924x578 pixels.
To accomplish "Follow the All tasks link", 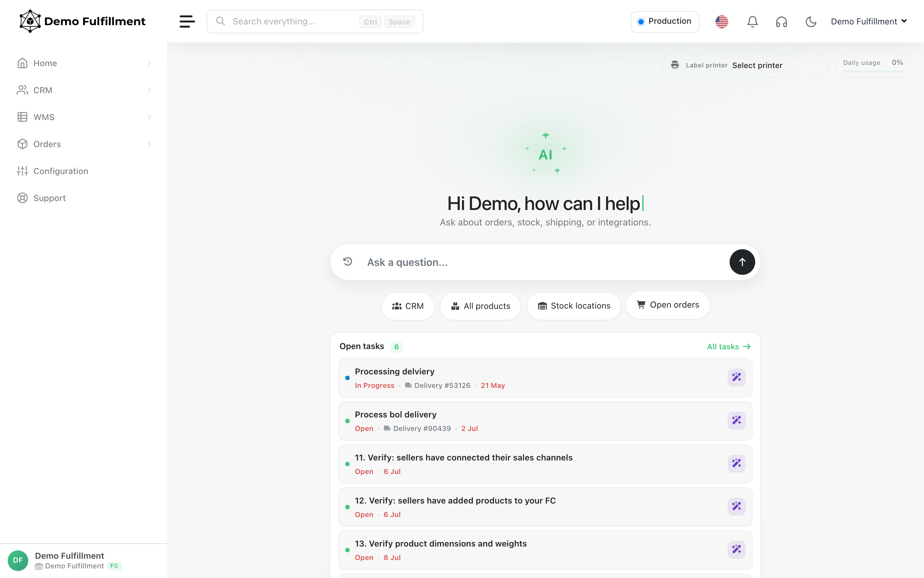I will [729, 347].
